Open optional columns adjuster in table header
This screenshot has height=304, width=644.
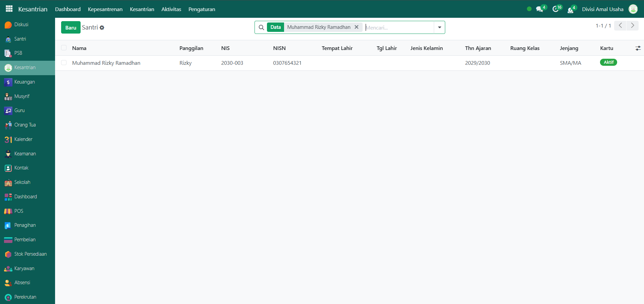point(638,48)
